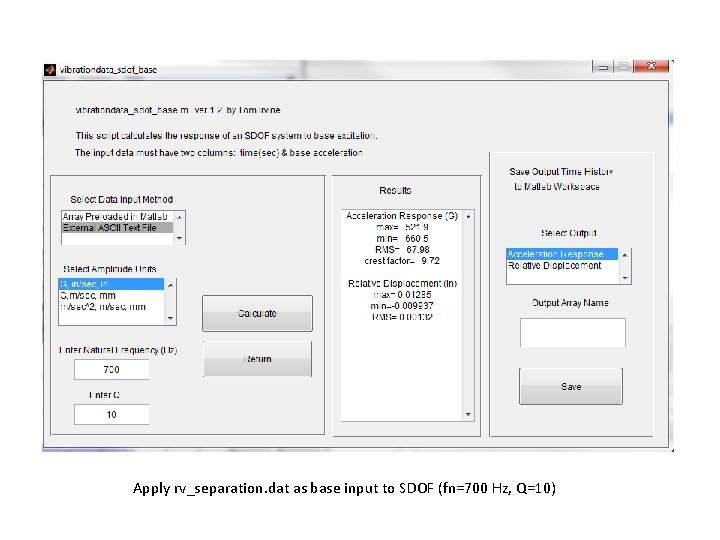Viewport: 720px width, 540px height.
Task: Click down arrow of Select Output list
Action: (624, 278)
